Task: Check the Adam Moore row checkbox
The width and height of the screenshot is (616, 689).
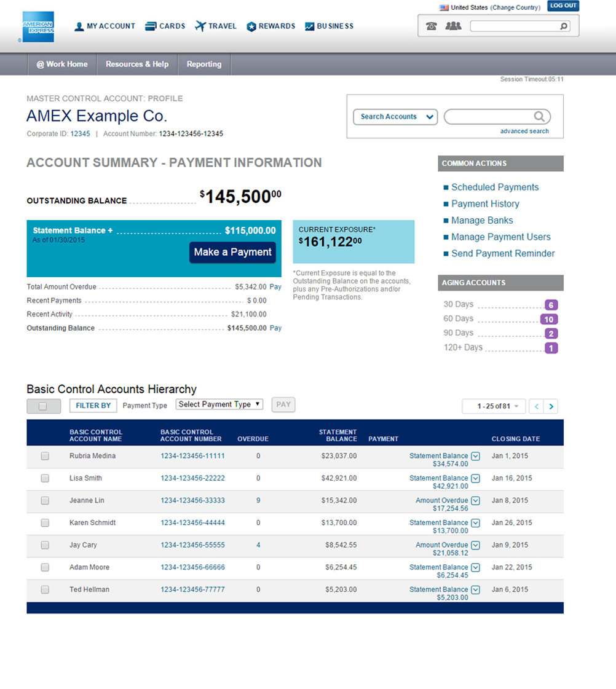Action: tap(45, 567)
